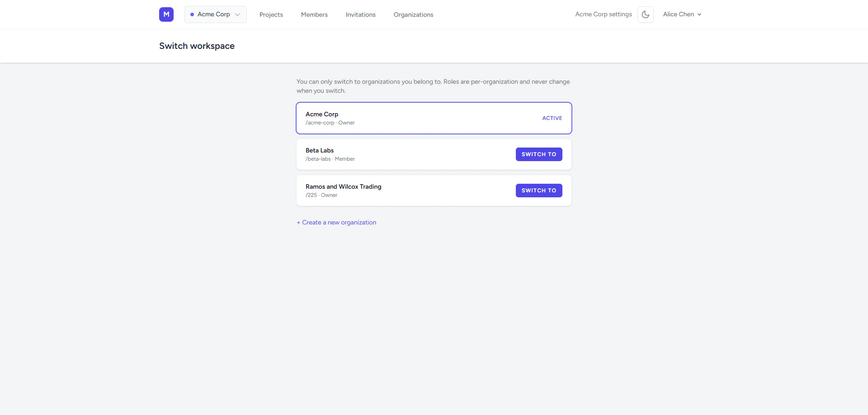Create a new organization
The height and width of the screenshot is (415, 868).
pos(336,222)
